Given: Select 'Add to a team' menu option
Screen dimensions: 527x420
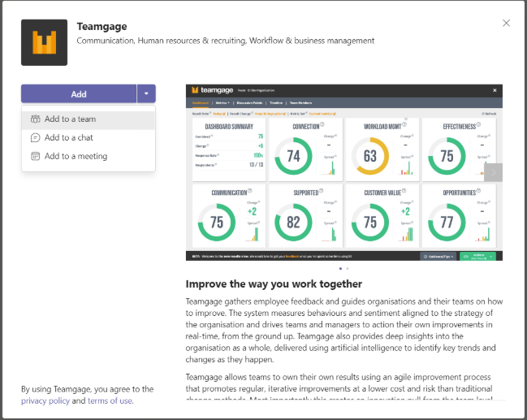Looking at the screenshot, I should 70,119.
